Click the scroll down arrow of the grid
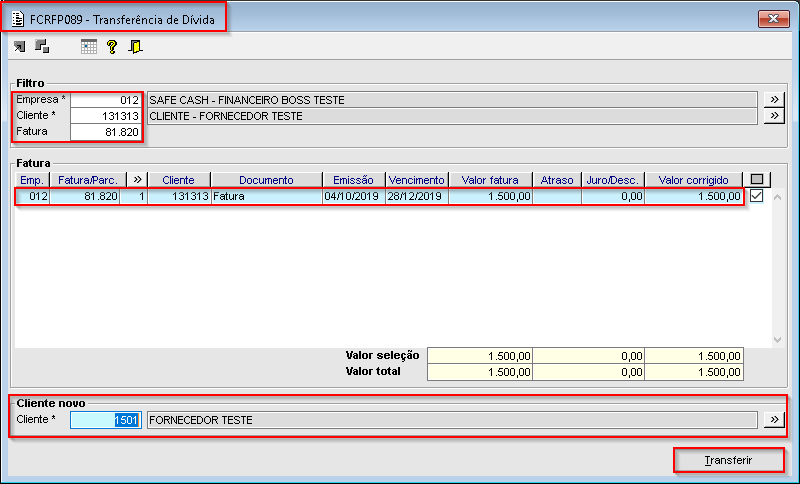800x484 pixels. pos(778,340)
